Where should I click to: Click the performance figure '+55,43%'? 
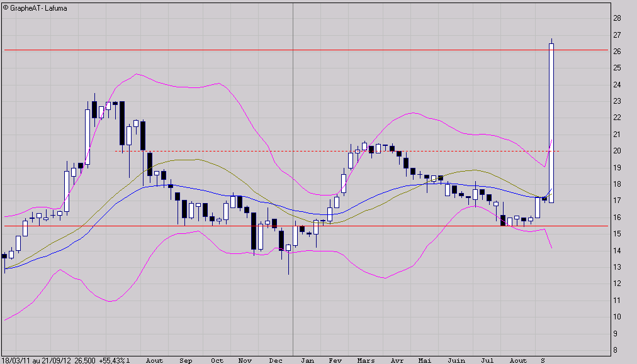tap(111, 360)
